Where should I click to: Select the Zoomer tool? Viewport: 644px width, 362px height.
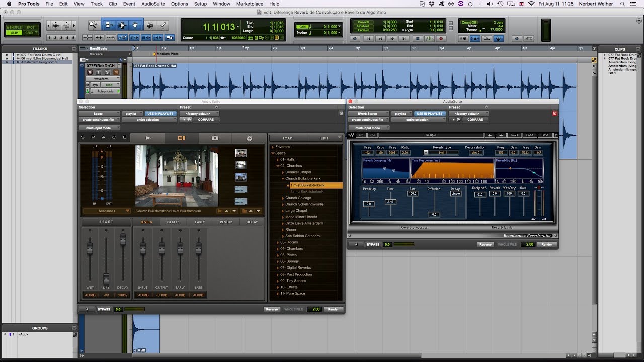(93, 25)
